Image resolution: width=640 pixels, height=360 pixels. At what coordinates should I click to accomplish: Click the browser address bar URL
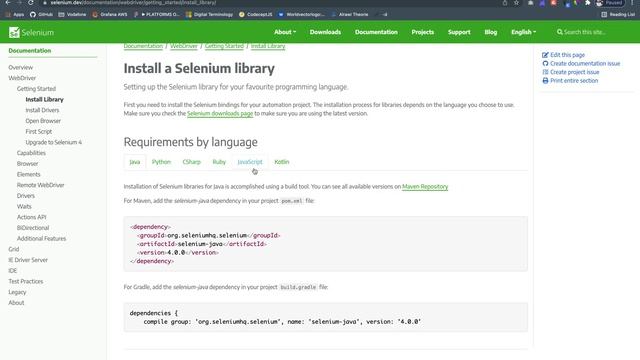pos(133,2)
